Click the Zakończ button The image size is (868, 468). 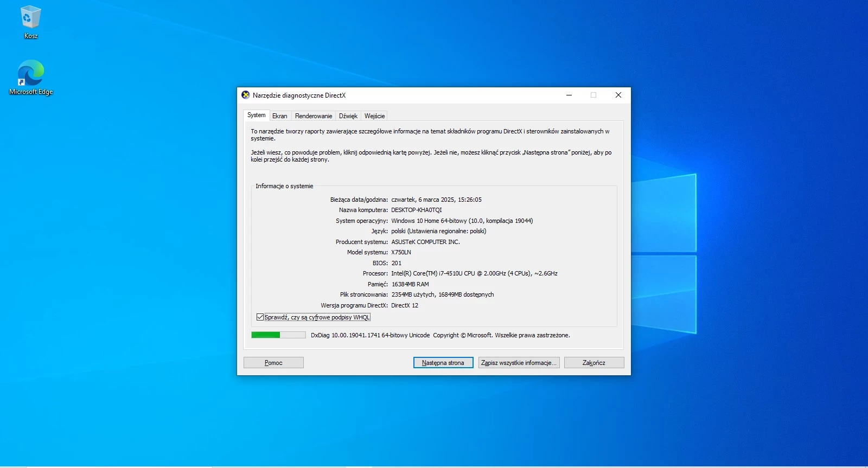[594, 363]
